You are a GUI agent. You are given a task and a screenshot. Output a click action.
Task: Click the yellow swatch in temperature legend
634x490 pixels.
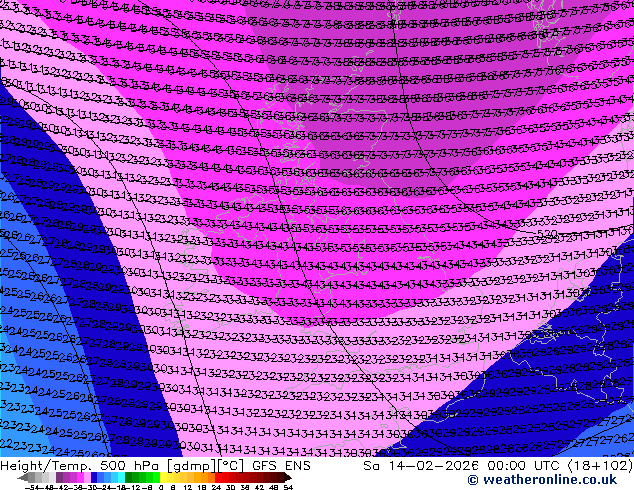pos(163,477)
